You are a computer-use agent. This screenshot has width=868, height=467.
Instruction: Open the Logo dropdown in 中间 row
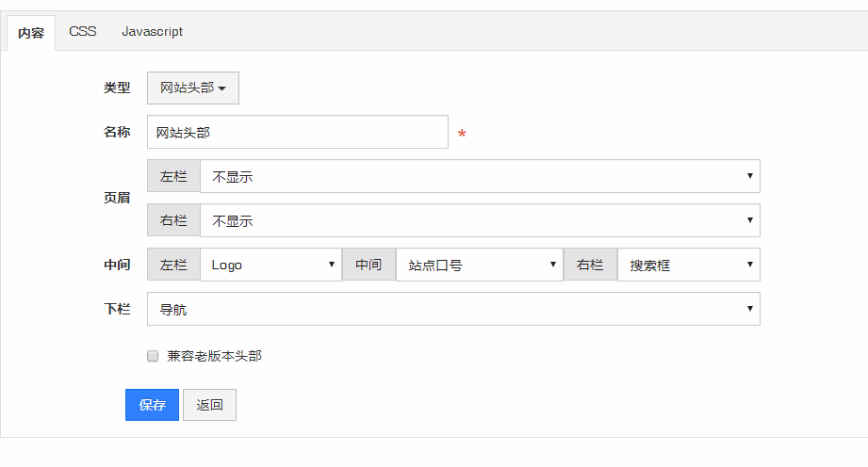click(x=270, y=265)
